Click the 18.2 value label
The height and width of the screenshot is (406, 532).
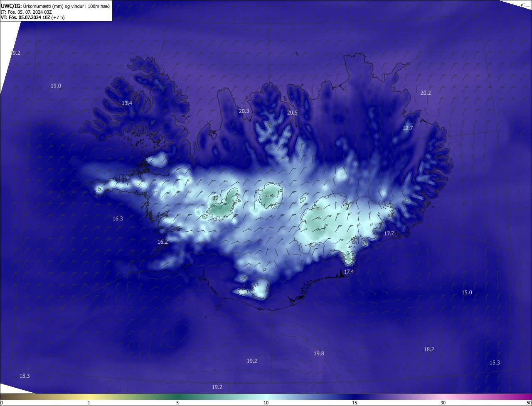click(x=429, y=349)
